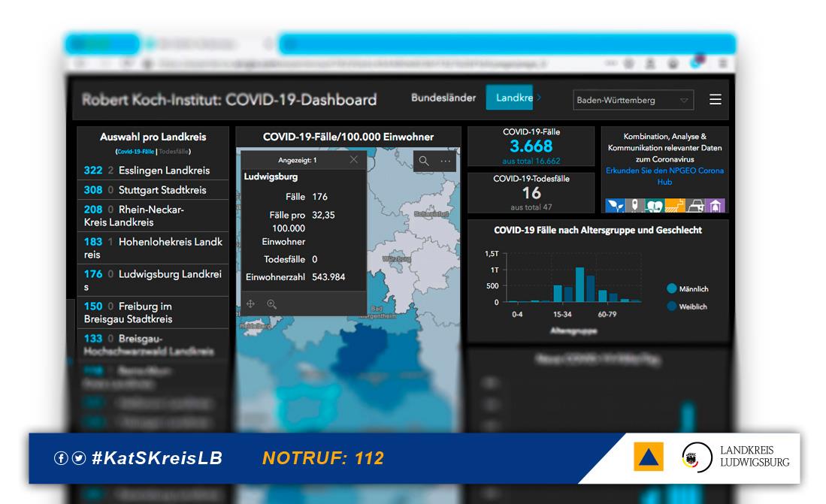Open the map search magnifier tool

click(424, 161)
